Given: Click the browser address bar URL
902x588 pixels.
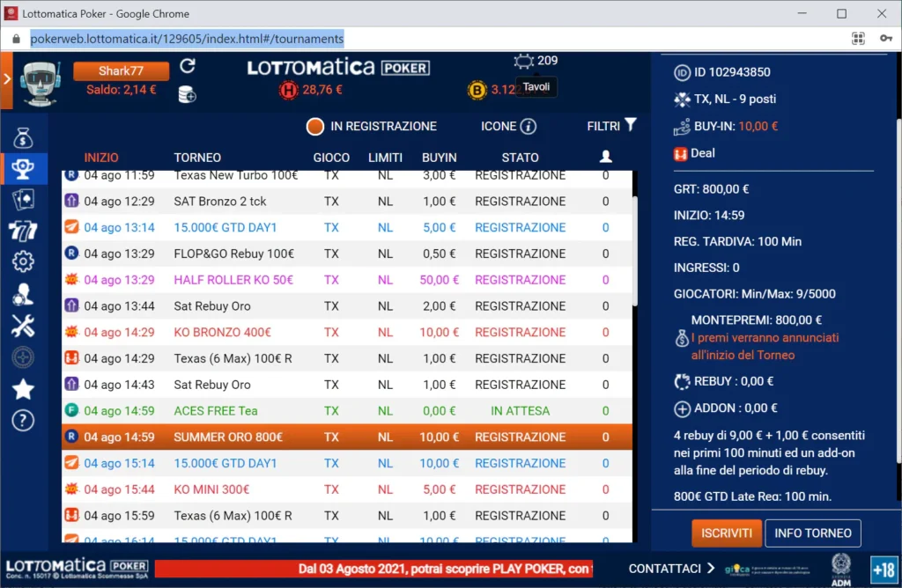Looking at the screenshot, I should [x=187, y=39].
